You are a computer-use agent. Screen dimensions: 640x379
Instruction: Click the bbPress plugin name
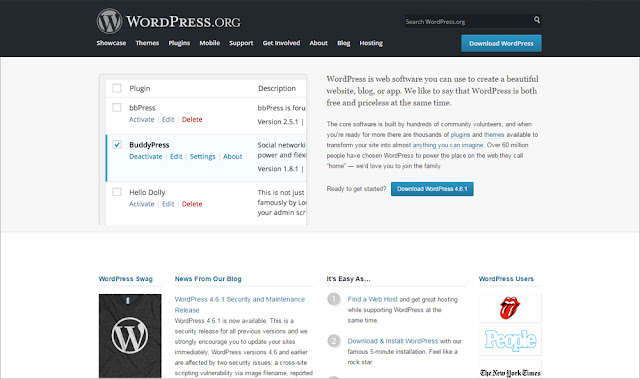coord(142,108)
